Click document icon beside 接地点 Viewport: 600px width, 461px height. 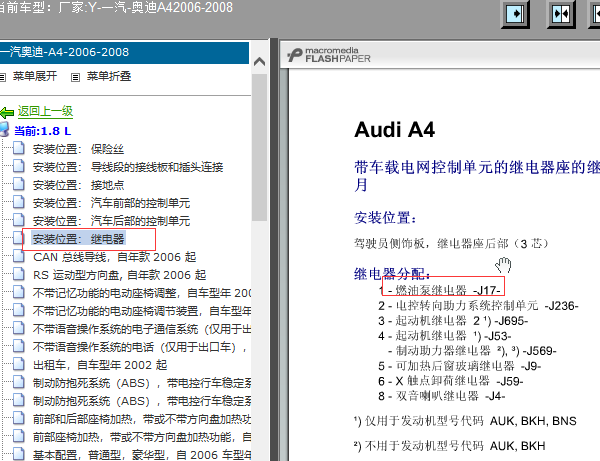point(19,184)
